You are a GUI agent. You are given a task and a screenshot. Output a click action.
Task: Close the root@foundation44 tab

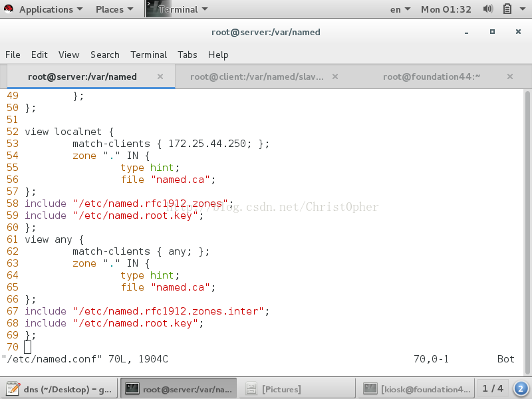[x=509, y=76]
